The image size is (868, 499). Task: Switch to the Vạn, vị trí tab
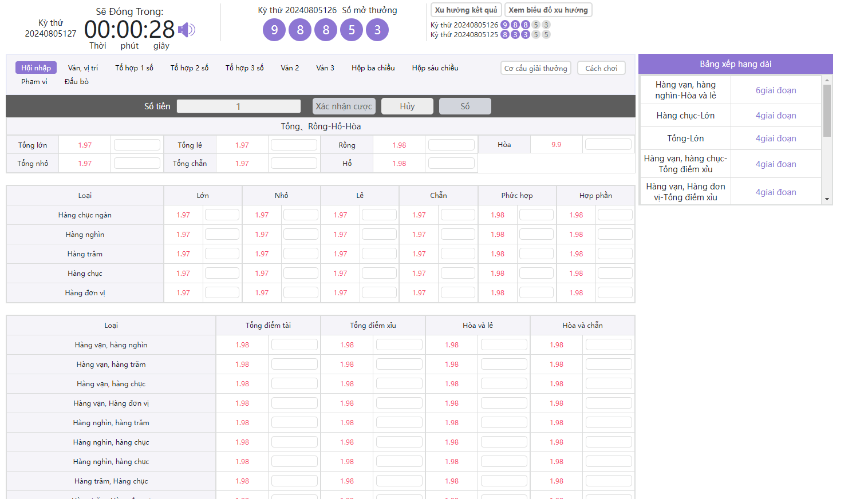tap(83, 68)
